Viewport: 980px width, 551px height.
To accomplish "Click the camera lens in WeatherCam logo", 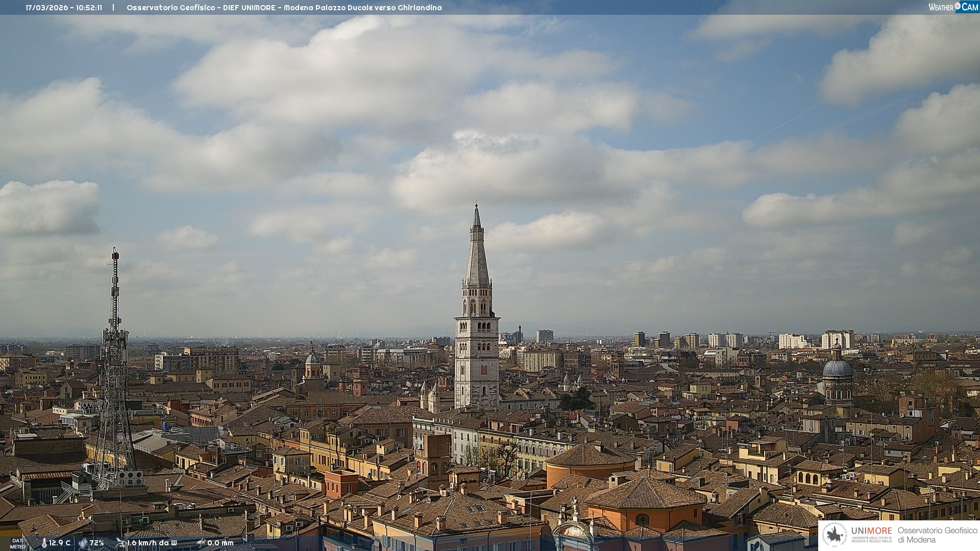I will pyautogui.click(x=958, y=6).
